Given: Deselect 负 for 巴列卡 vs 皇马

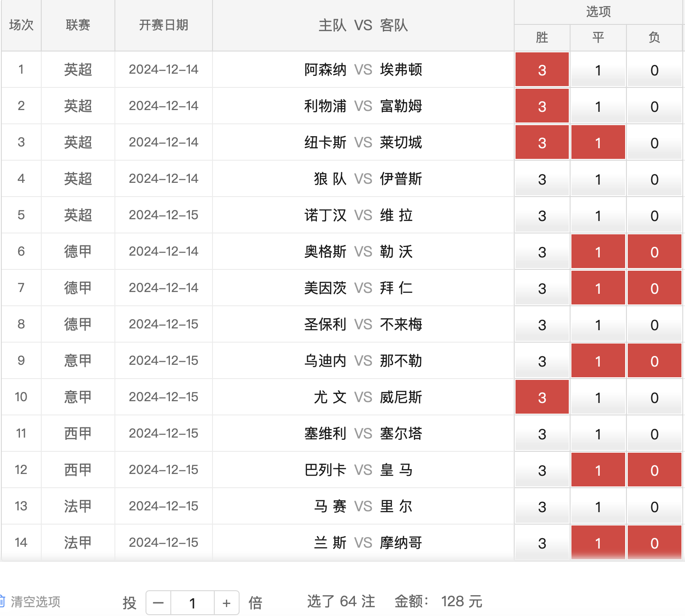Looking at the screenshot, I should tap(654, 470).
